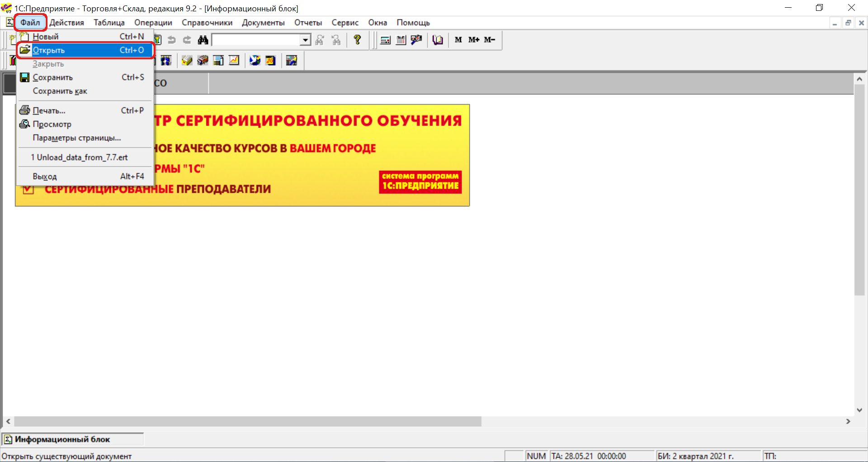Open the Таблица menu

tap(109, 23)
